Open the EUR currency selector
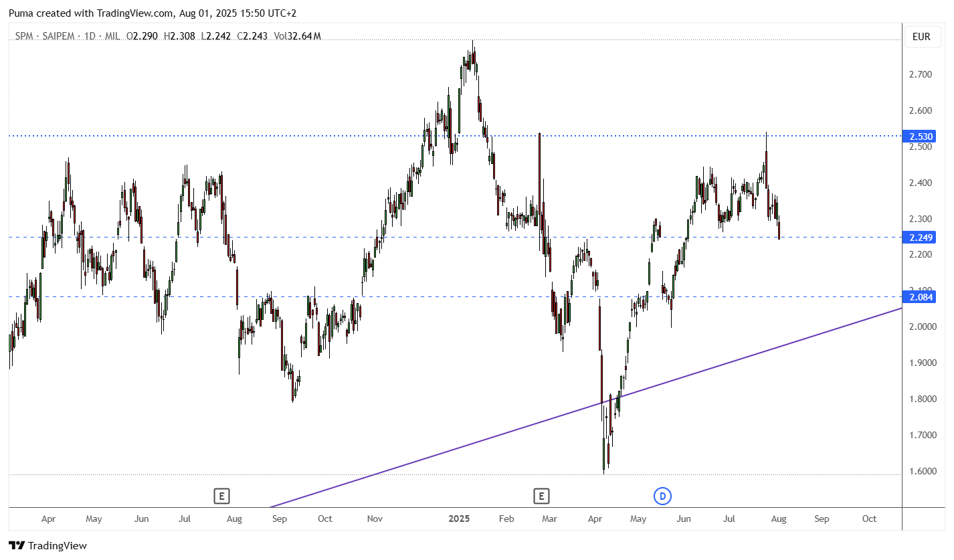The image size is (954, 560). coord(921,37)
